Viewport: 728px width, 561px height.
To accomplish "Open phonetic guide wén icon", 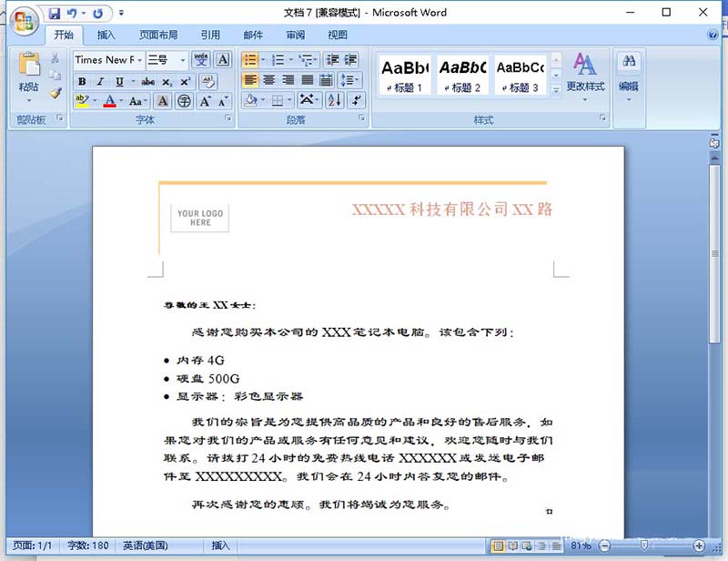I will (x=201, y=59).
